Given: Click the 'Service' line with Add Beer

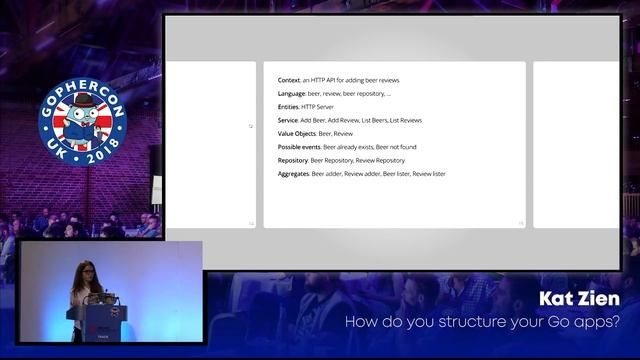Looking at the screenshot, I should pos(349,120).
